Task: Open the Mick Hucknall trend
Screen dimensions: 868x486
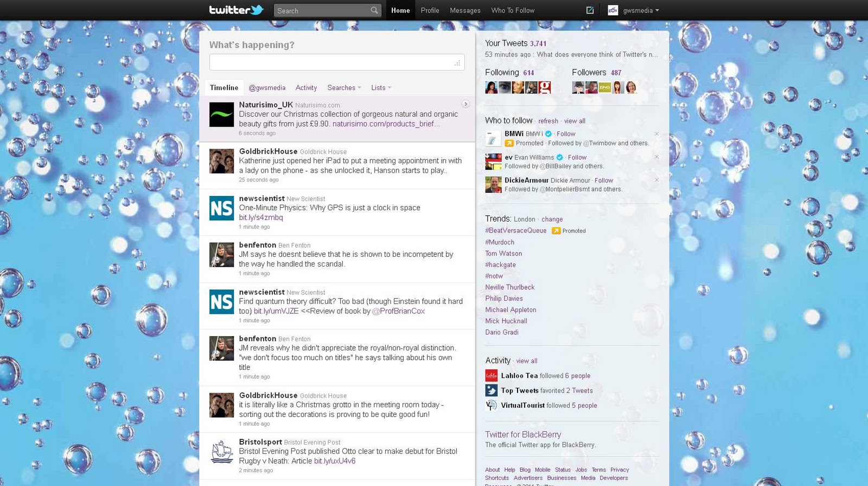Action: coord(506,321)
